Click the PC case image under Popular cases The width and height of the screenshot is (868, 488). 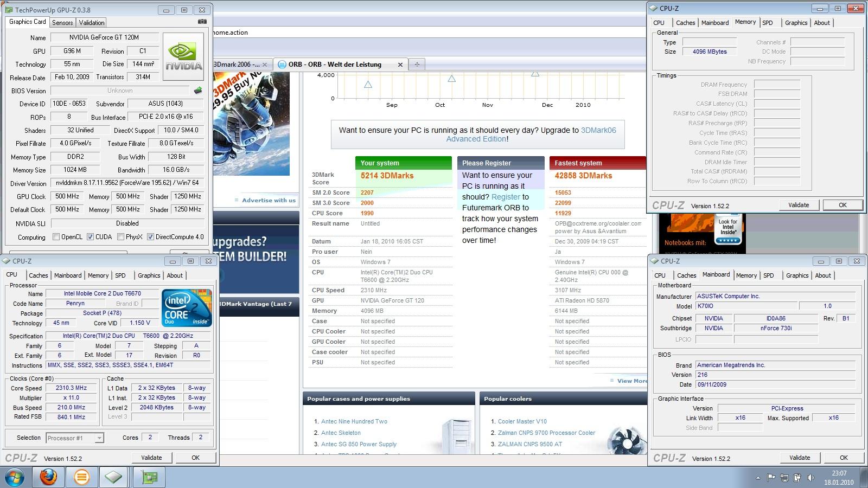(456, 435)
